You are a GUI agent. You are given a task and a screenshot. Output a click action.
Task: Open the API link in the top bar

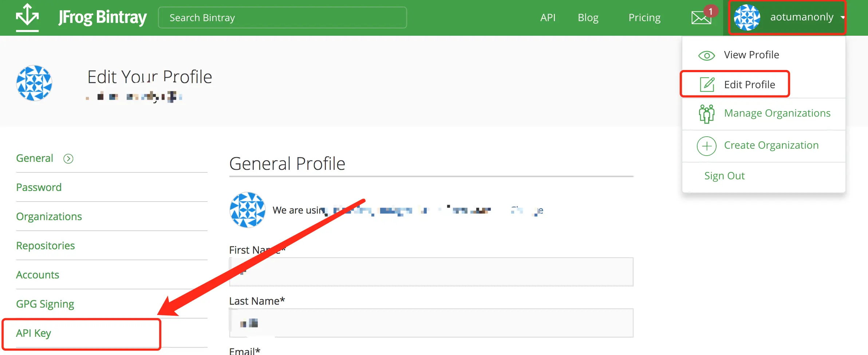[x=548, y=17]
